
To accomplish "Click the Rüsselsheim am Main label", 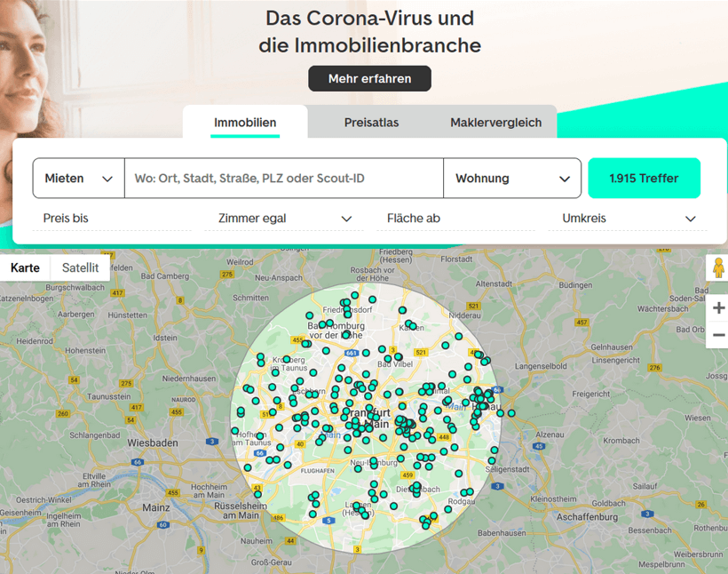I will click(x=241, y=510).
